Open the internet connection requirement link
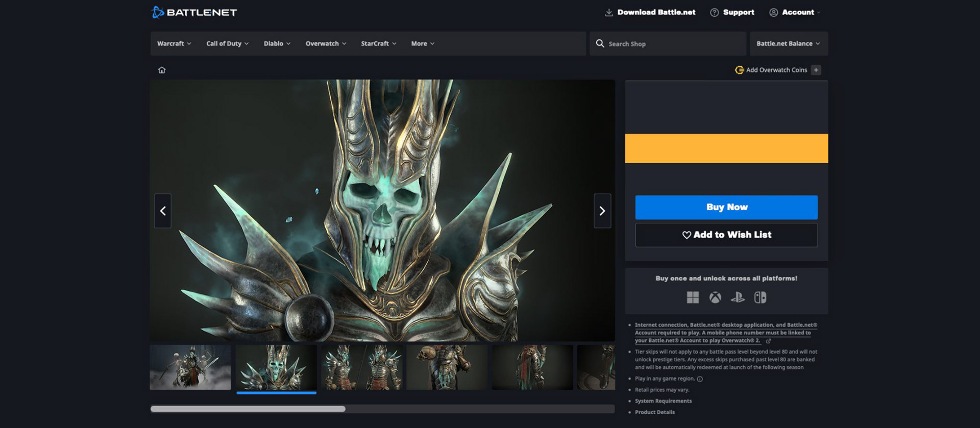 tap(726, 333)
